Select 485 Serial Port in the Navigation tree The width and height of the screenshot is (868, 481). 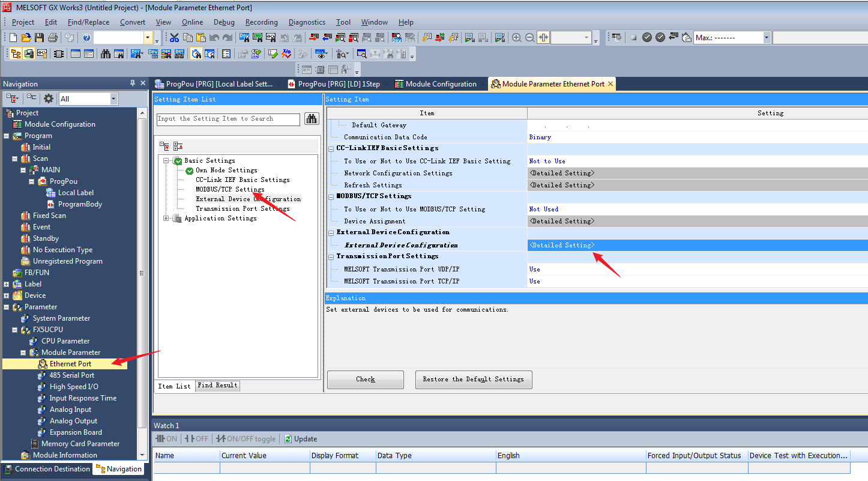71,375
